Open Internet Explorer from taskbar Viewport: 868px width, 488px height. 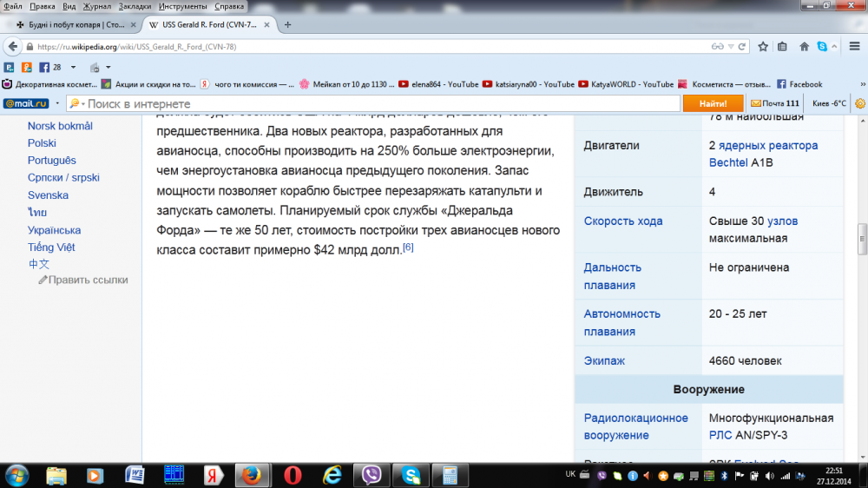click(332, 475)
